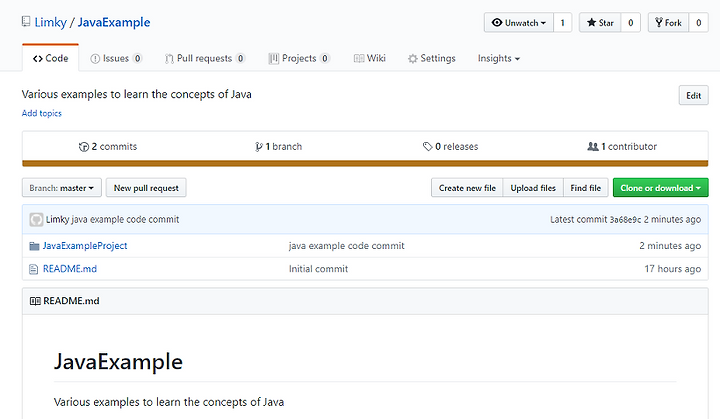
Task: Click the contributors people icon
Action: pyautogui.click(x=592, y=147)
